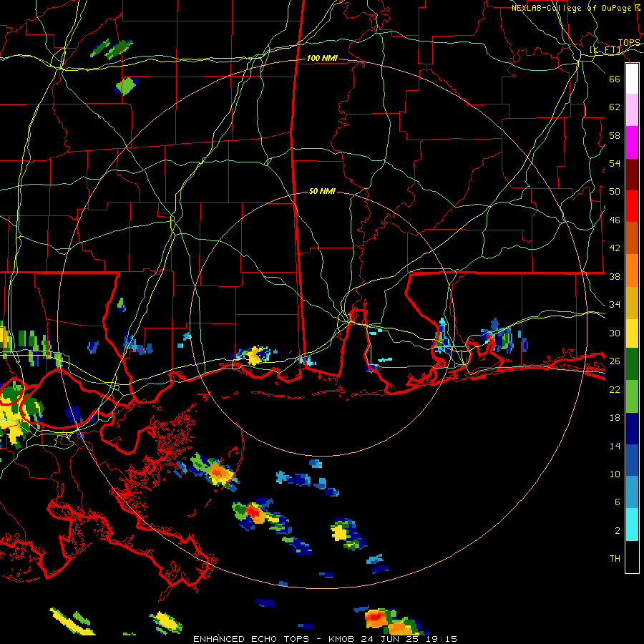Click the light blue legend swatch
The height and width of the screenshot is (644, 644).
632,492
